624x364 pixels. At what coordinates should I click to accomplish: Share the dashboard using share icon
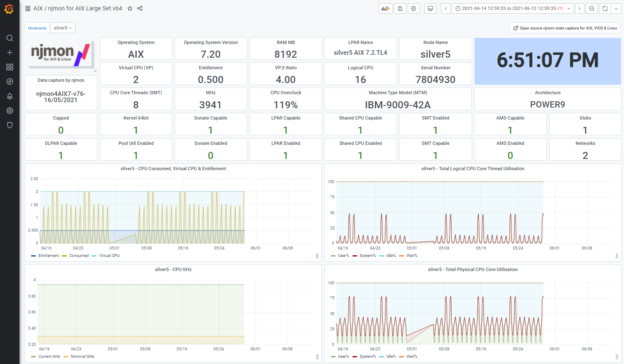[140, 8]
